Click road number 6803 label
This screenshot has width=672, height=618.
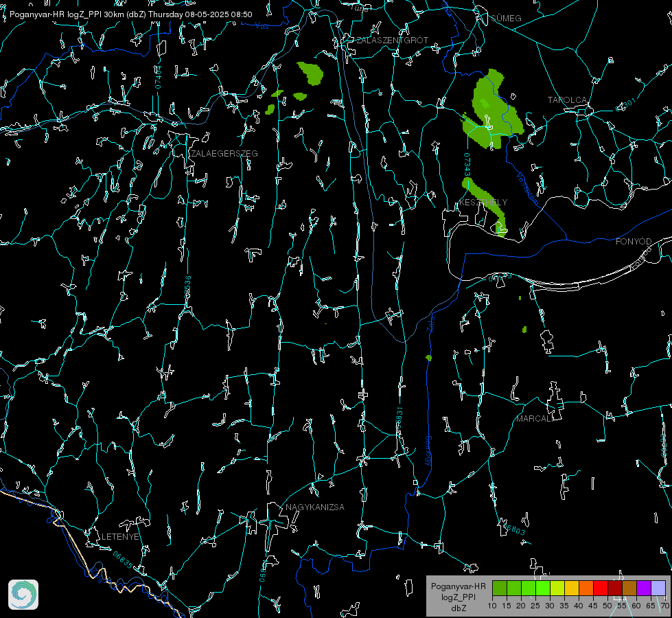514,529
